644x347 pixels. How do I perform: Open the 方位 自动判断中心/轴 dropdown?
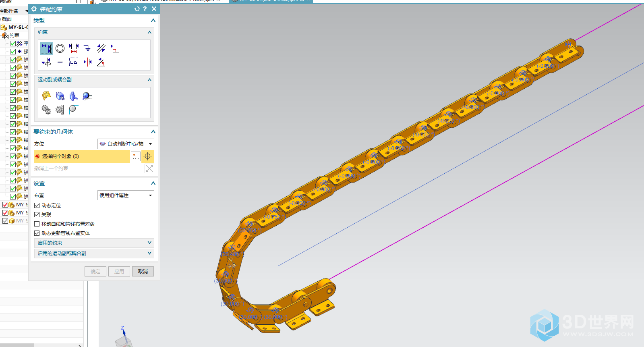click(x=126, y=144)
